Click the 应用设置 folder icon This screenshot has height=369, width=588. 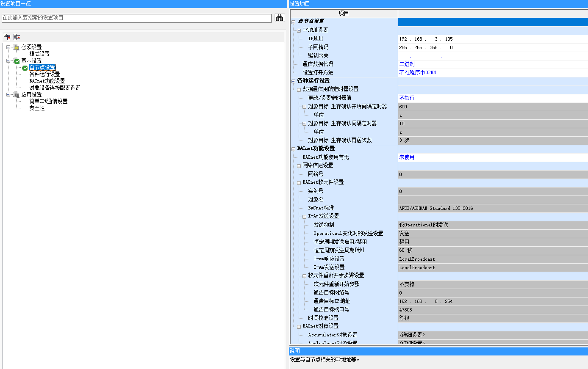pos(16,95)
